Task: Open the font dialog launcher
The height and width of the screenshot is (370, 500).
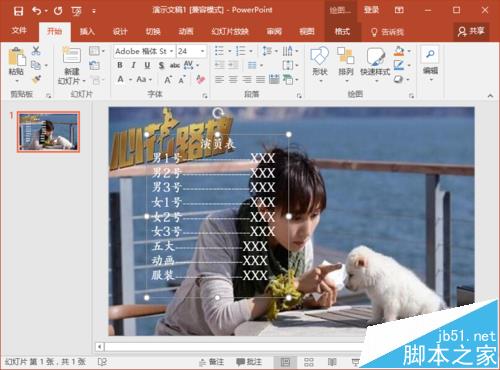Action: point(205,96)
